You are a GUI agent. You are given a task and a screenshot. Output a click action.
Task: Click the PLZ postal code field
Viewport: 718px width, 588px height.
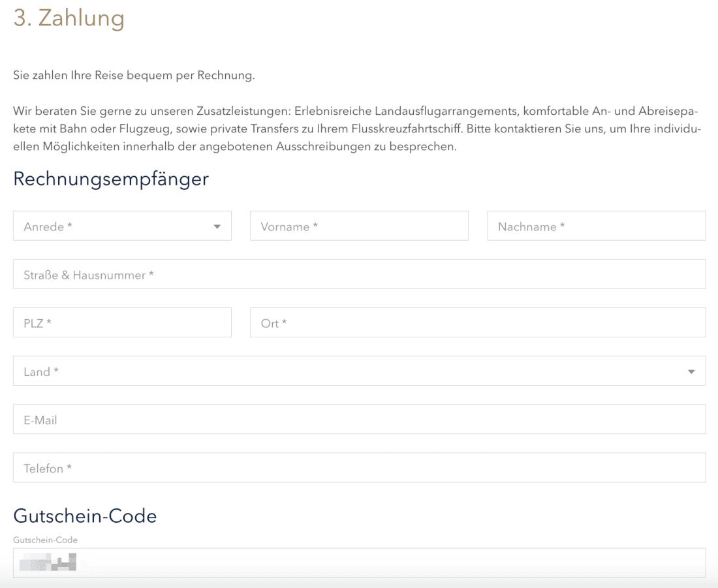click(122, 322)
